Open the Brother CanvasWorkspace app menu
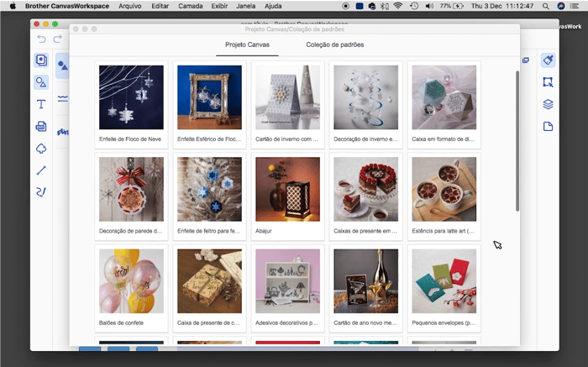 click(67, 6)
